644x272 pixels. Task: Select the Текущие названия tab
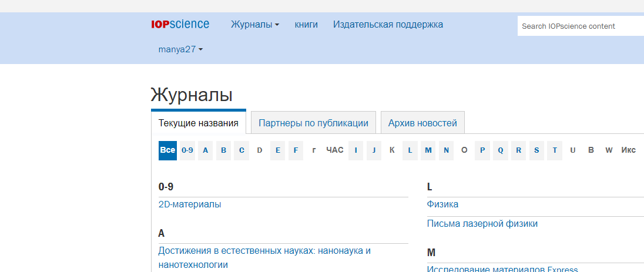point(199,123)
